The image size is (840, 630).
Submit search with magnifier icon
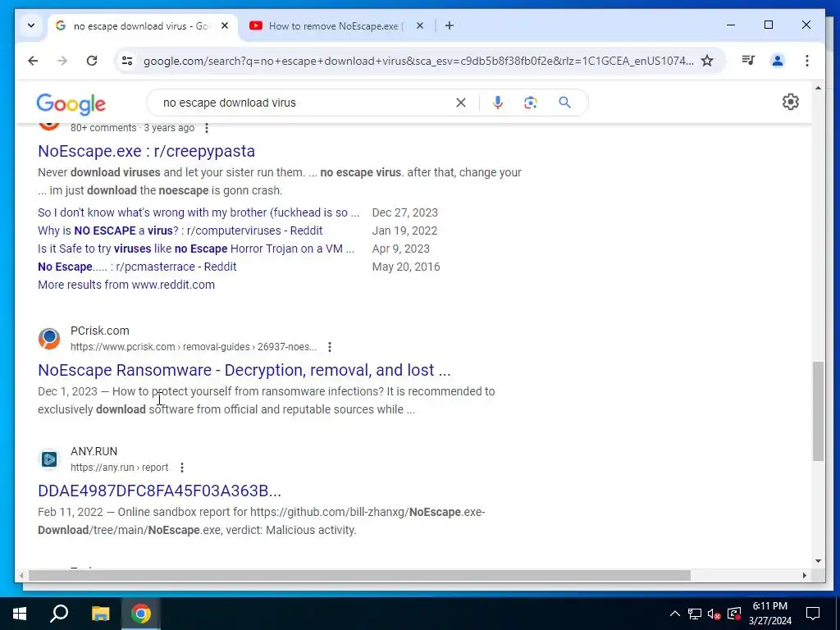coord(564,103)
